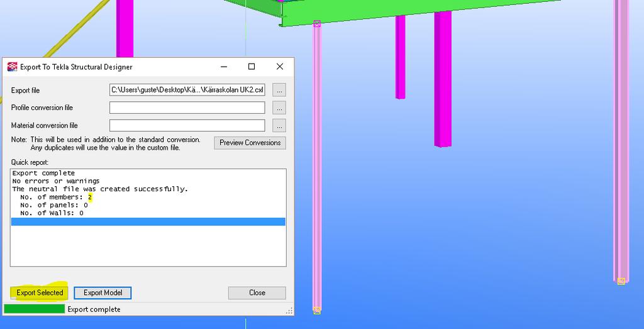The image size is (644, 329).
Task: Click the Export Selected button
Action: pyautogui.click(x=40, y=293)
